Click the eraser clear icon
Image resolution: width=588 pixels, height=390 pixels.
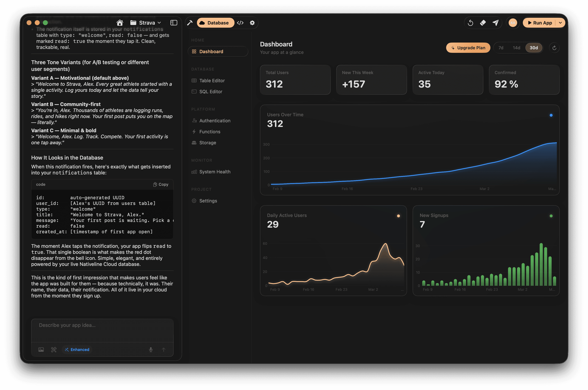[483, 23]
